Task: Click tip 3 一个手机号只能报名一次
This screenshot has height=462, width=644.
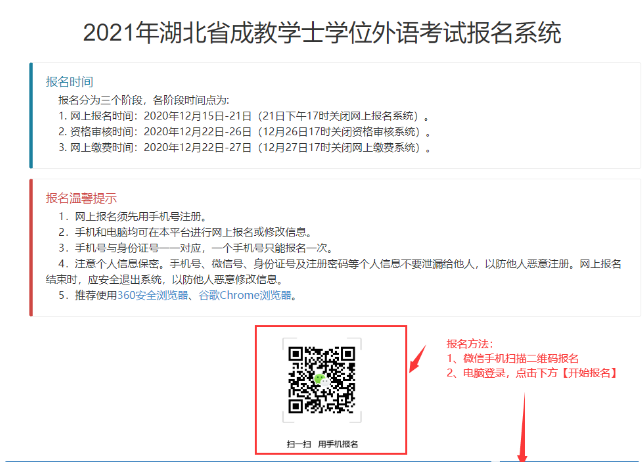Action: coord(196,248)
